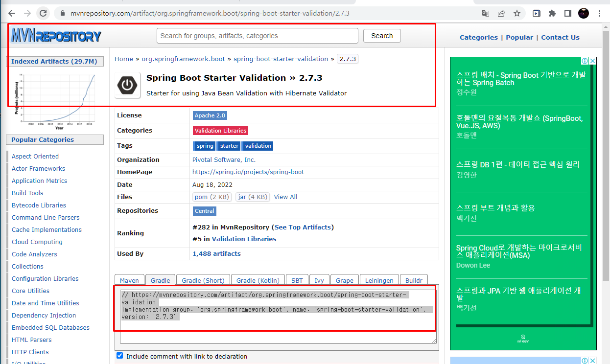Open the Contact Us link
610x364 pixels.
(560, 37)
